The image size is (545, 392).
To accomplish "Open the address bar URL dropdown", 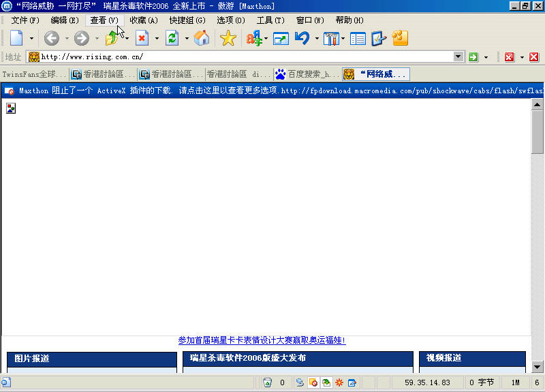I will coord(458,56).
